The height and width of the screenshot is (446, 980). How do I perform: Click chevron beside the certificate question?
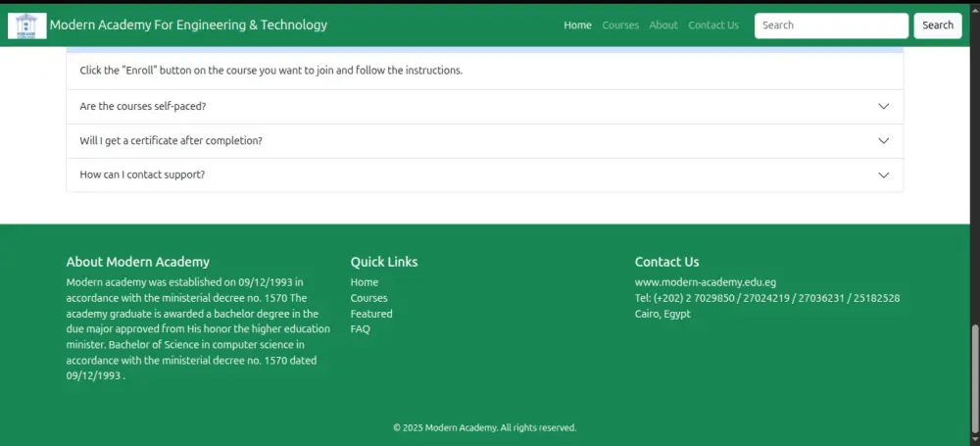[x=883, y=141]
